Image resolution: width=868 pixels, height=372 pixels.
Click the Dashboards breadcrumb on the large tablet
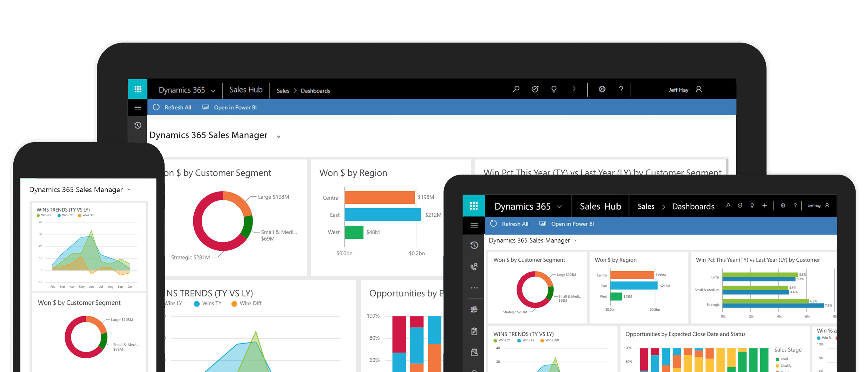point(315,91)
